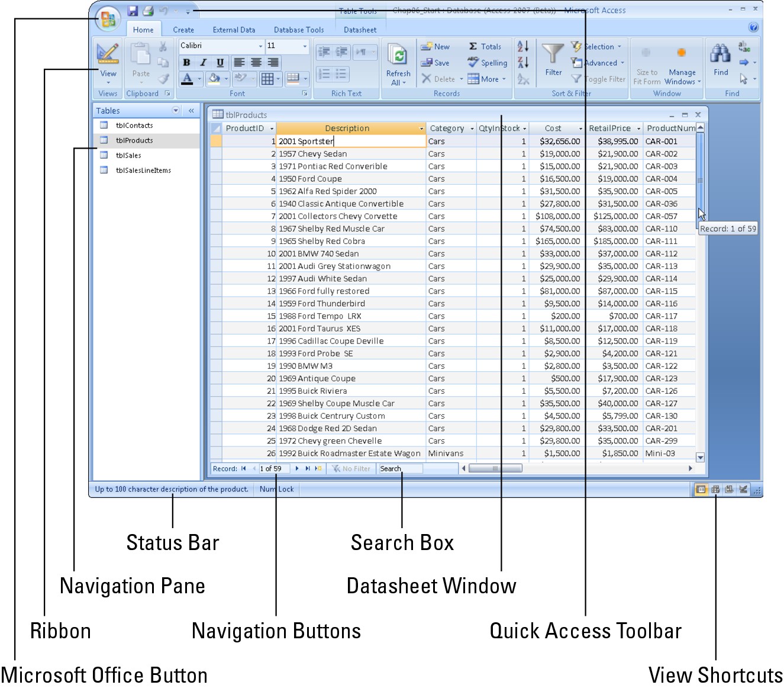Open Customize Quick Access Toolbar arrow
Image resolution: width=784 pixels, height=688 pixels.
point(188,11)
